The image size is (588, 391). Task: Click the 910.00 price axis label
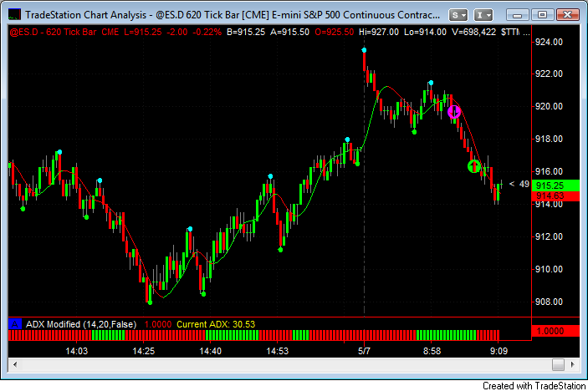(x=549, y=269)
